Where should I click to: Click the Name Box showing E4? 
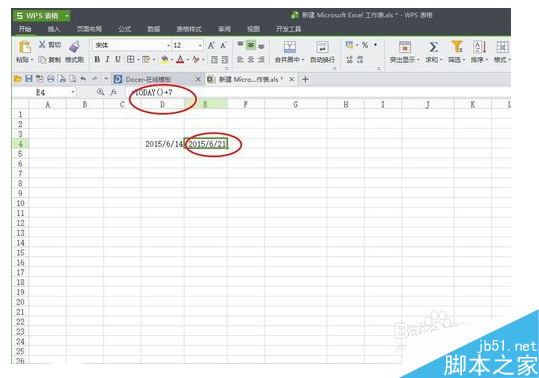pyautogui.click(x=44, y=92)
